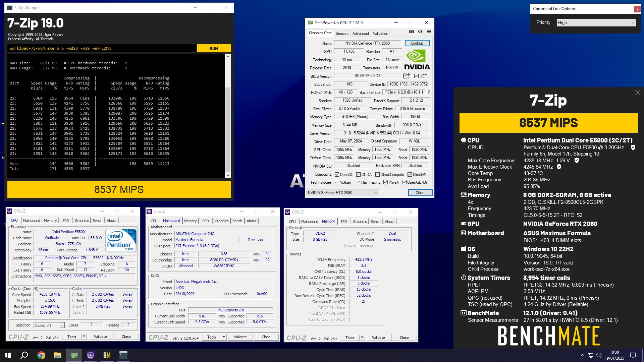The width and height of the screenshot is (644, 362).
Task: Click Close button in Memory CPU-Z window
Action: click(x=404, y=338)
